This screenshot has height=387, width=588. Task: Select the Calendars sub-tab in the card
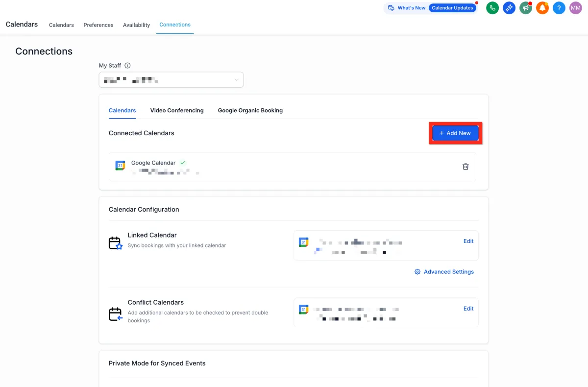pos(122,111)
